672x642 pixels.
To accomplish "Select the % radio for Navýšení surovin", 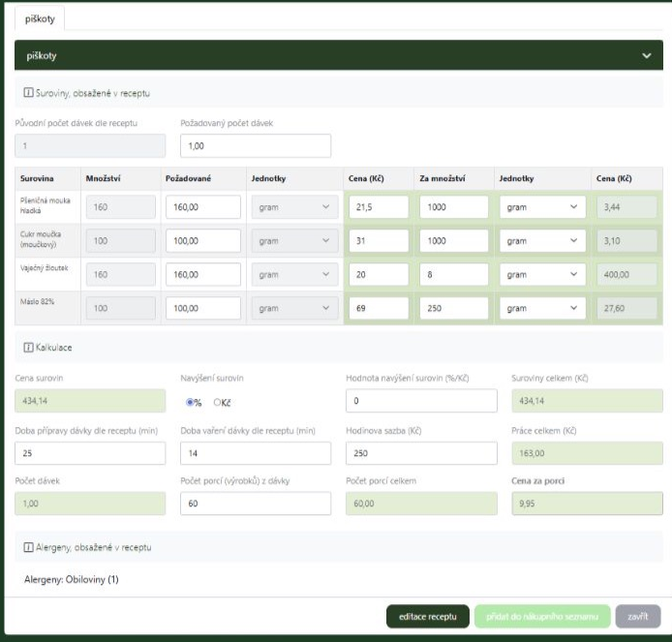I will [x=190, y=402].
